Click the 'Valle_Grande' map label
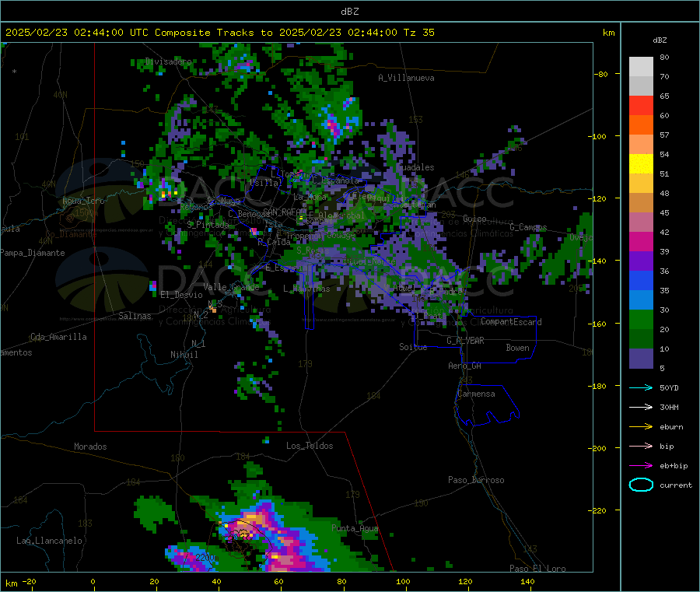 (x=231, y=287)
